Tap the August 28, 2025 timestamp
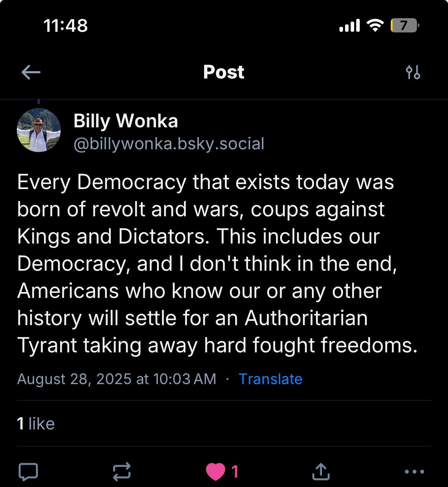The width and height of the screenshot is (448, 487). [x=117, y=379]
